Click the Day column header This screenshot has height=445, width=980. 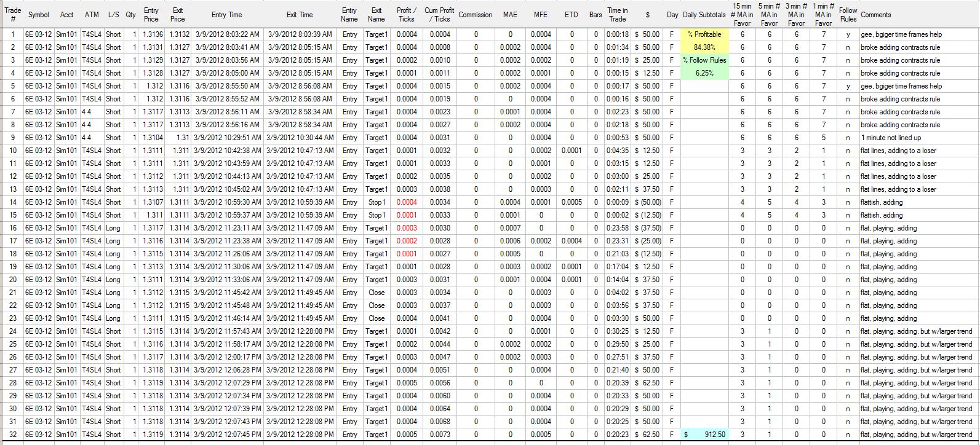tap(672, 15)
